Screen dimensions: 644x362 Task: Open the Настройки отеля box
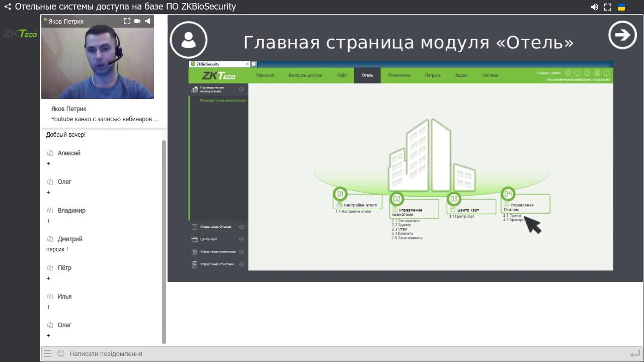358,202
